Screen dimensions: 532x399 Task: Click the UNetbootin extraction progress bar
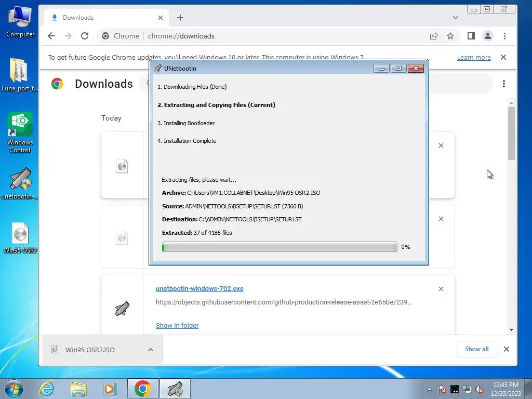[x=280, y=247]
